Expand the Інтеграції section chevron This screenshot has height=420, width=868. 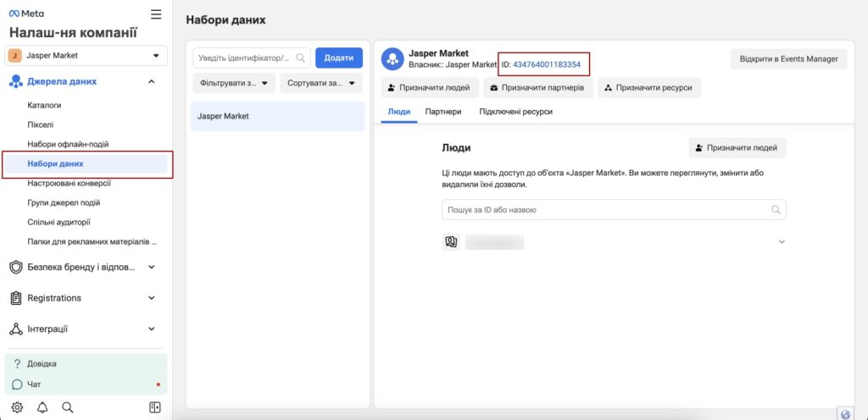[151, 329]
